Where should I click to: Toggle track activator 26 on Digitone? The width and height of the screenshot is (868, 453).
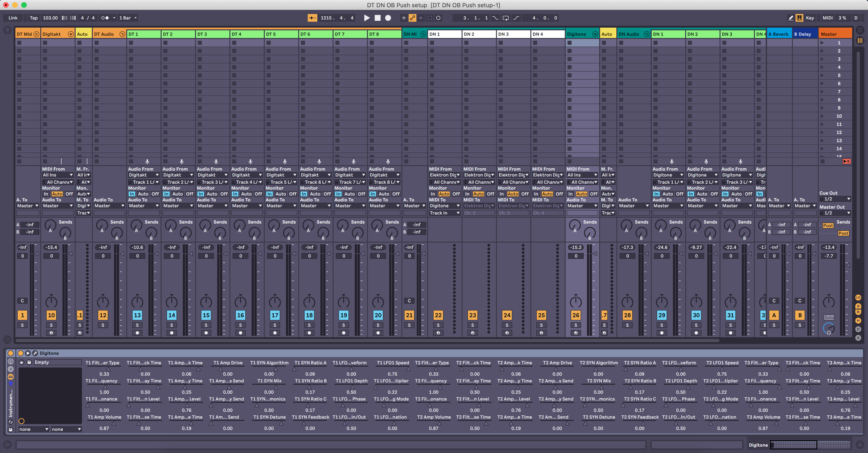pyautogui.click(x=575, y=315)
